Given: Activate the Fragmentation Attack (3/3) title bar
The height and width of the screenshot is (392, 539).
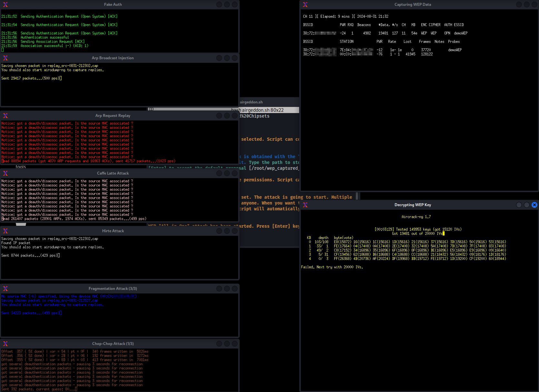Looking at the screenshot, I should point(113,289).
